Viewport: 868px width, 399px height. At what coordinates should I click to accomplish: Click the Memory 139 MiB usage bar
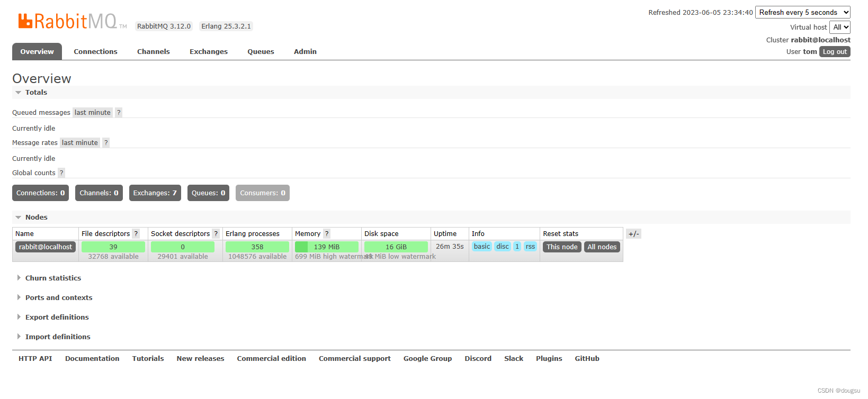pyautogui.click(x=327, y=247)
